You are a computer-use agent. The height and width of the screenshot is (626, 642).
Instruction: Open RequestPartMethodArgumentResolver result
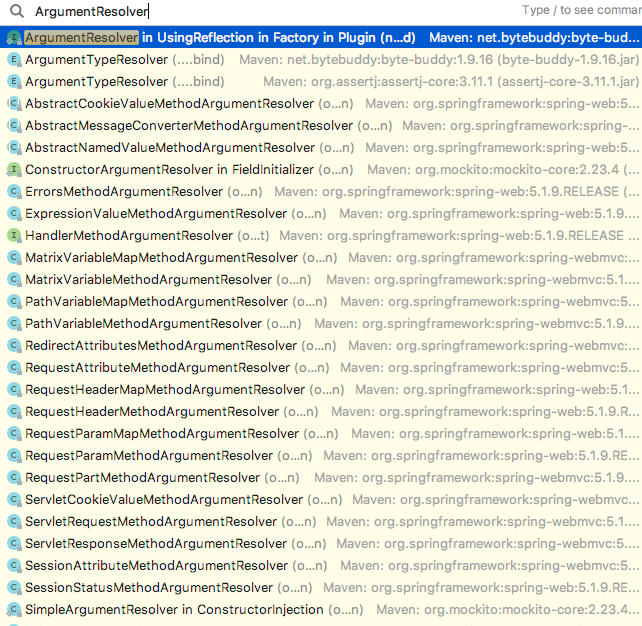click(x=321, y=477)
